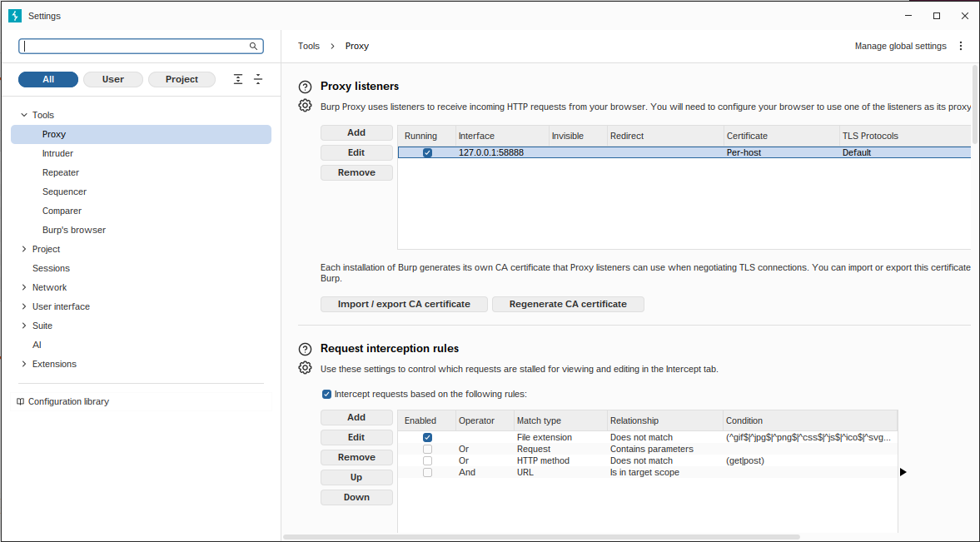
Task: Select the 127.0.0.1:58888 interface cell
Action: pos(502,152)
